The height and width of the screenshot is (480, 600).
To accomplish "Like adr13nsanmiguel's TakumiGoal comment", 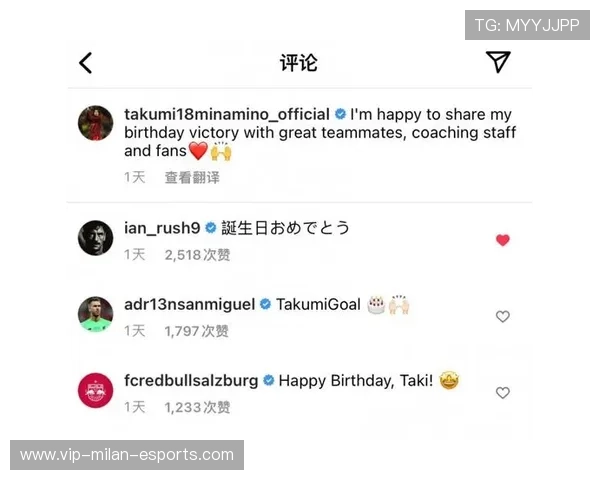I will coord(503,317).
